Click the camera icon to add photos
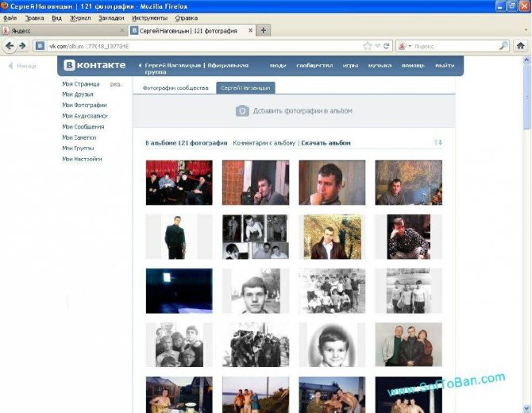Viewport: 532px width, 413px height. coord(242,110)
